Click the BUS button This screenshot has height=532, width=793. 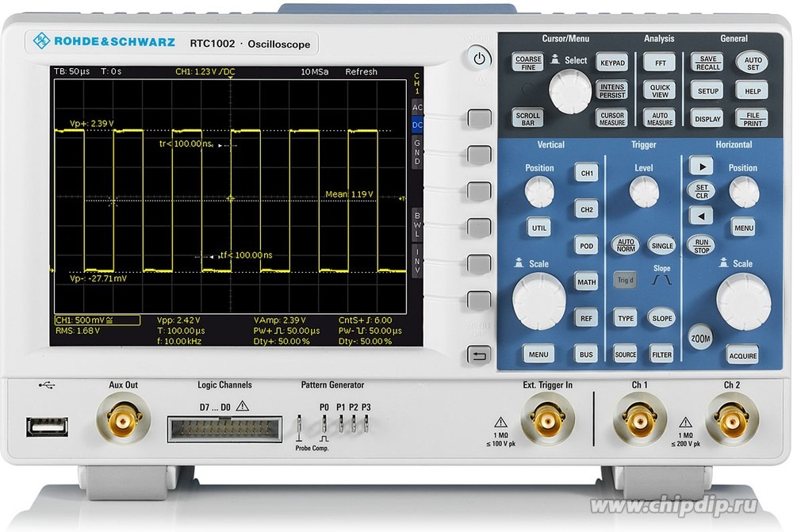coord(586,354)
